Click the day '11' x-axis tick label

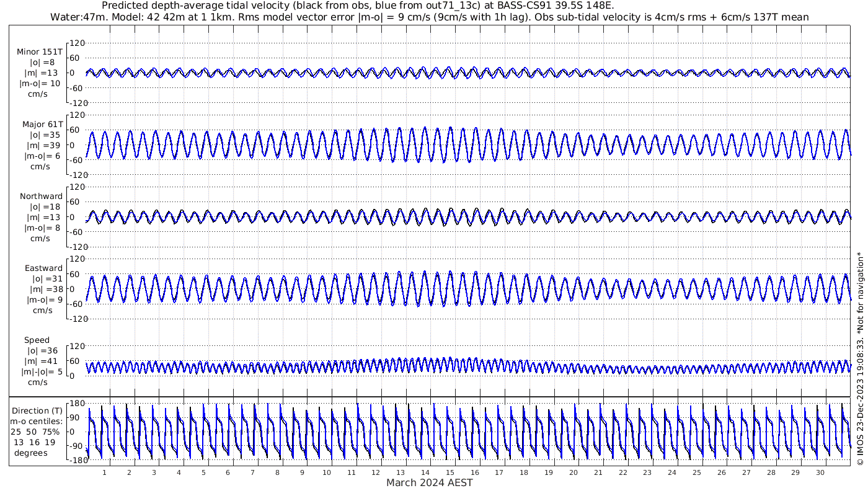(x=351, y=472)
